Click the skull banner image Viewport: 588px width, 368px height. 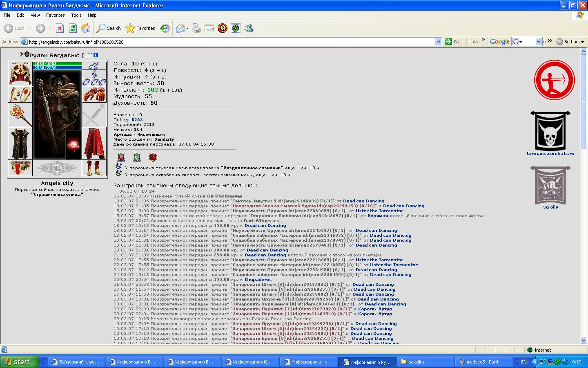pyautogui.click(x=550, y=131)
